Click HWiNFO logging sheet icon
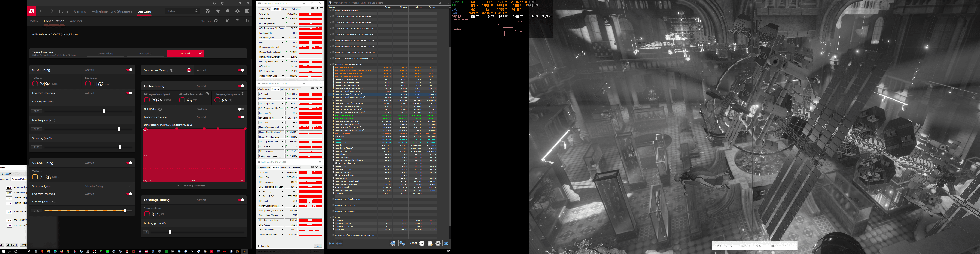The height and width of the screenshot is (254, 980). [x=430, y=243]
